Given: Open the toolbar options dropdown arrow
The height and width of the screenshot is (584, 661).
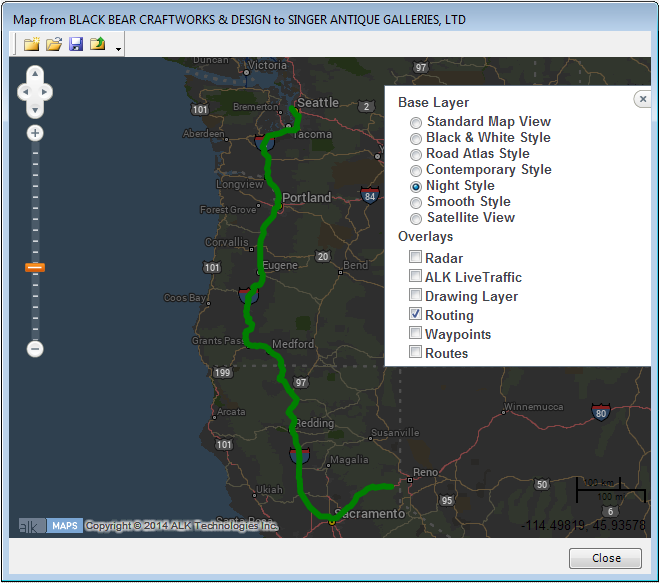Looking at the screenshot, I should point(118,47).
